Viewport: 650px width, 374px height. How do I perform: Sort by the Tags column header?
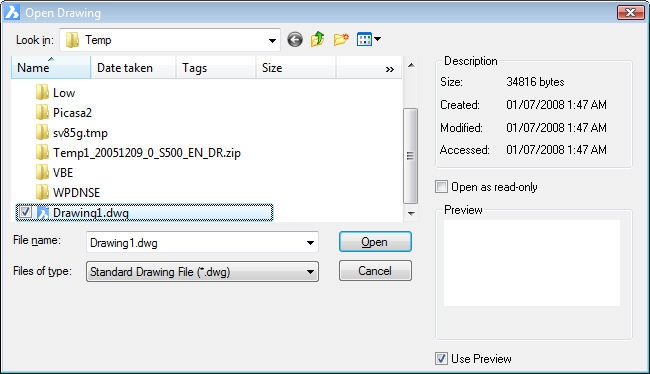pyautogui.click(x=216, y=68)
